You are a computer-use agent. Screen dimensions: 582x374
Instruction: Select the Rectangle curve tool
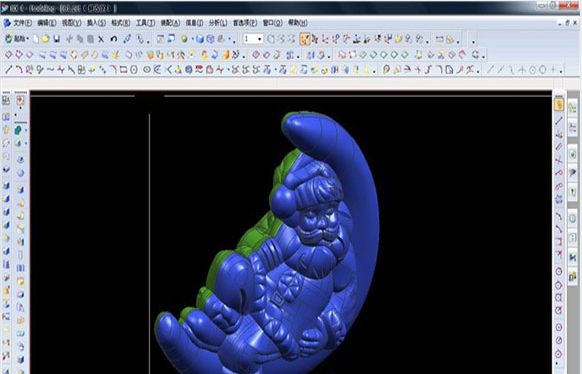[x=123, y=69]
